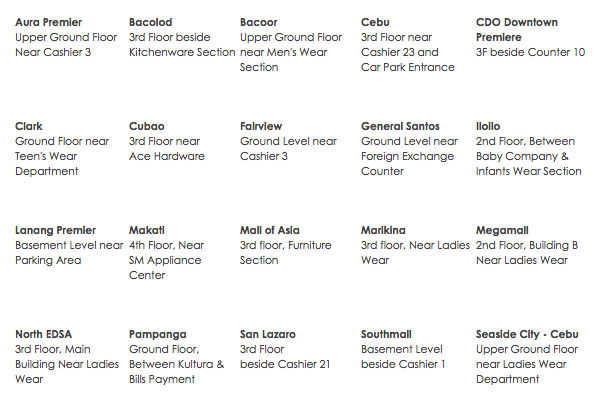Select the Bacolod branch name
Screen dimensions: 601x405
tap(151, 22)
